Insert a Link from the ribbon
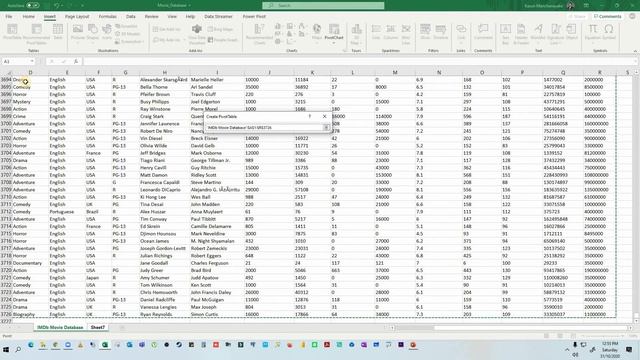The image size is (640, 360). click(x=461, y=33)
